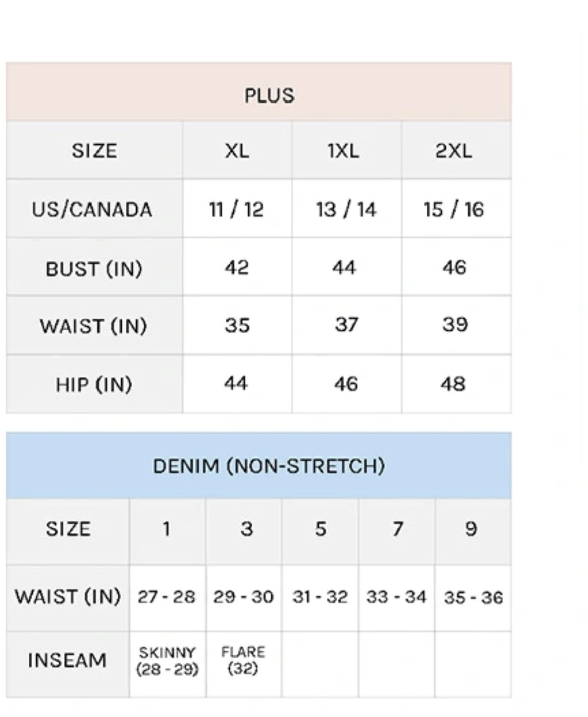This screenshot has width=588, height=717.
Task: Click the 13 / 14 size cell
Action: [x=346, y=210]
